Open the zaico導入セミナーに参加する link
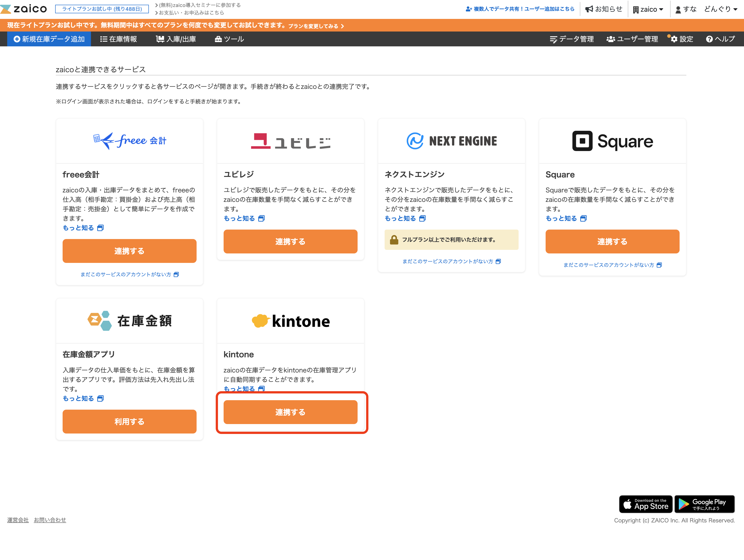The height and width of the screenshot is (560, 744). point(198,5)
